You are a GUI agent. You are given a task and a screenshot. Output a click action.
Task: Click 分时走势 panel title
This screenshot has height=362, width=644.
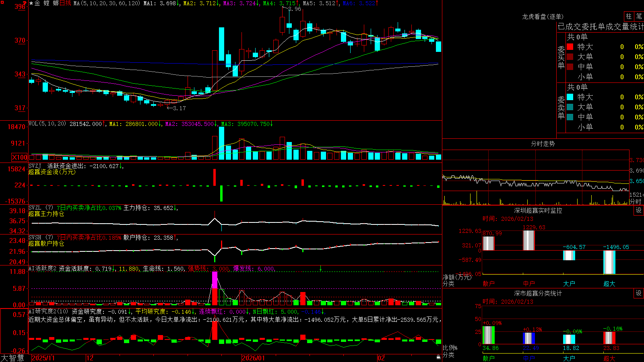(543, 144)
